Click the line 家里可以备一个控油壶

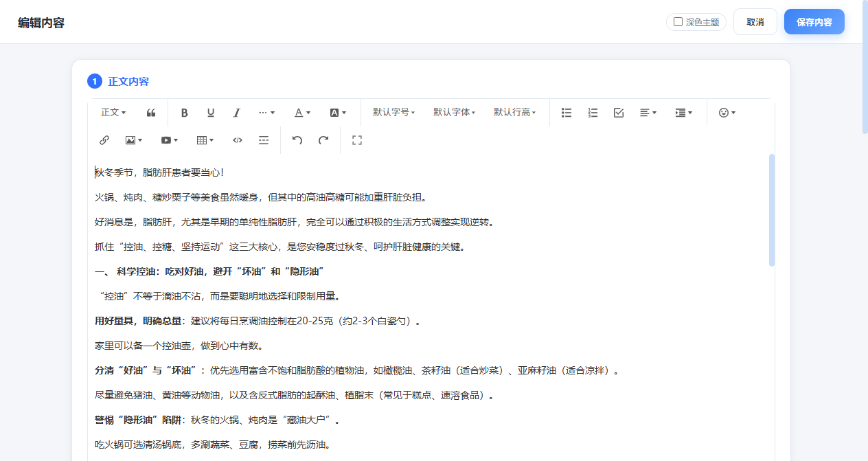pyautogui.click(x=181, y=346)
